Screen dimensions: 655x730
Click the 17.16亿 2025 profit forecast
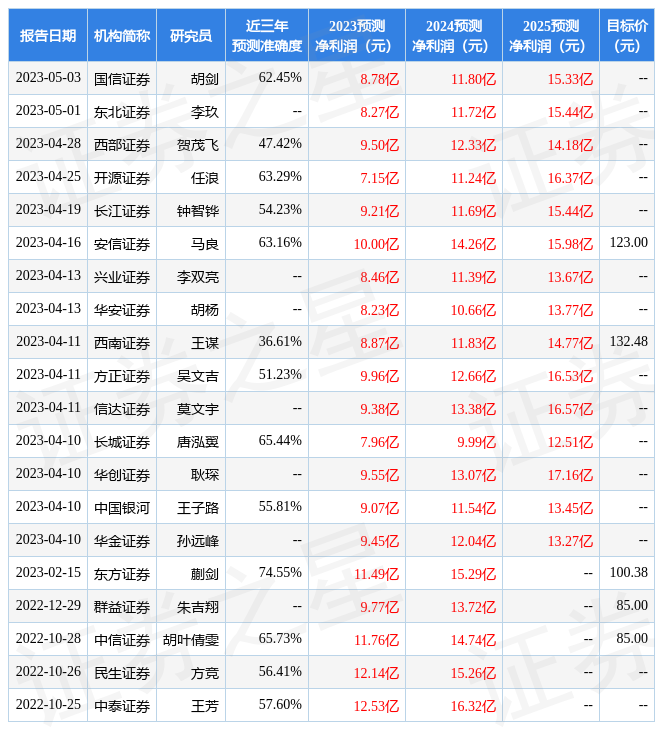(x=570, y=475)
